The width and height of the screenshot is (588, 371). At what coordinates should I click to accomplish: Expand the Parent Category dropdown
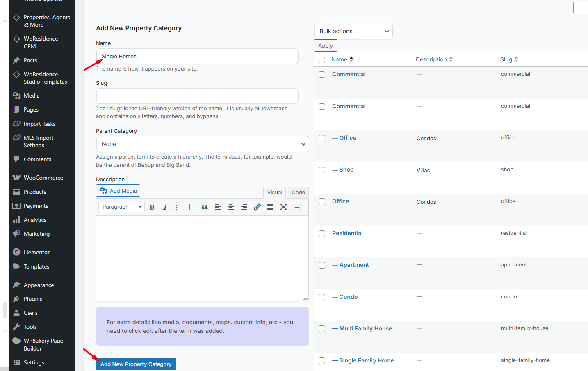tap(202, 144)
